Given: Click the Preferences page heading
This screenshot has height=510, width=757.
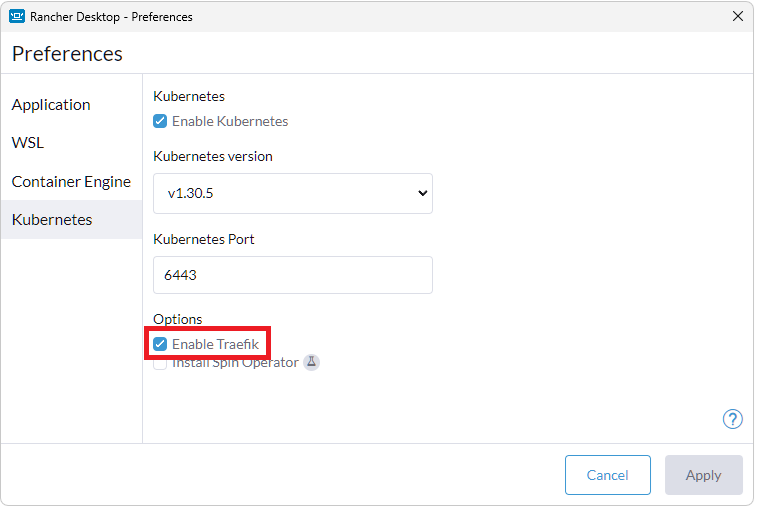Looking at the screenshot, I should (67, 54).
